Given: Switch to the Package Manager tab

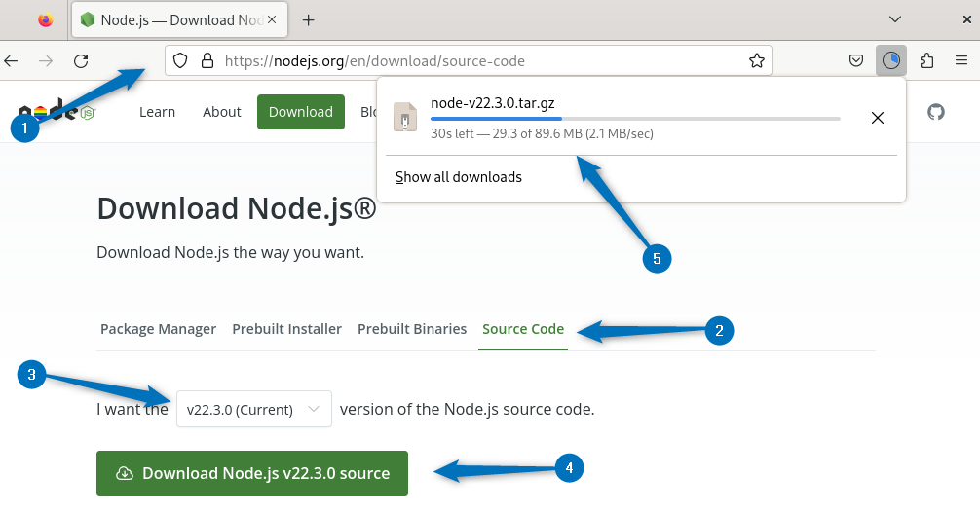Looking at the screenshot, I should coord(158,329).
